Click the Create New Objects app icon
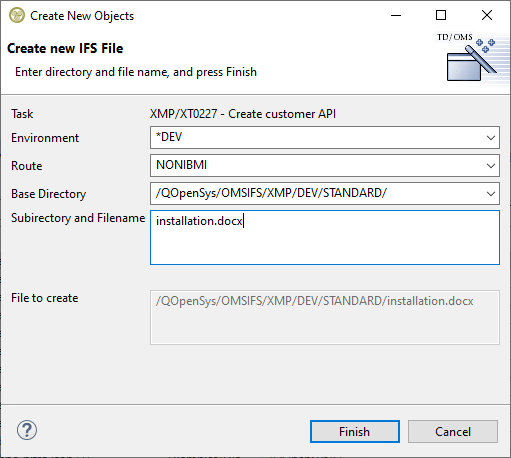Image resolution: width=511 pixels, height=458 pixels. (x=17, y=15)
